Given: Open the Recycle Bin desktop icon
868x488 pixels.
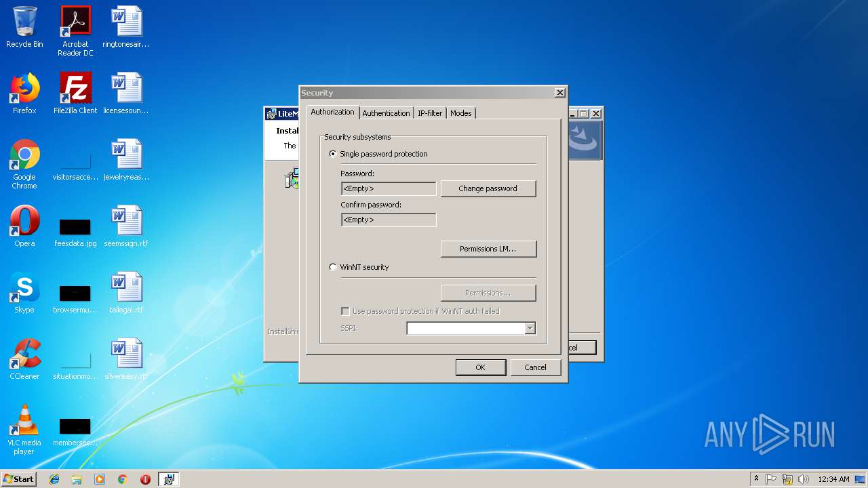Looking at the screenshot, I should [x=24, y=27].
